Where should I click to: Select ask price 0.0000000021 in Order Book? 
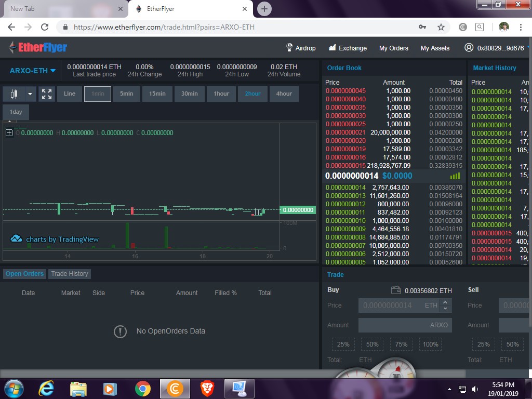point(345,132)
